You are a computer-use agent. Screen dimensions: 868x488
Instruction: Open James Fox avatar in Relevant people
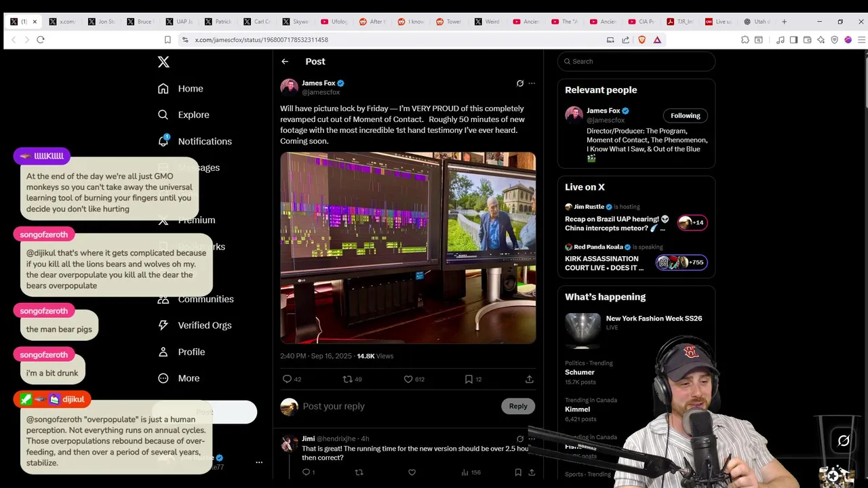click(574, 115)
